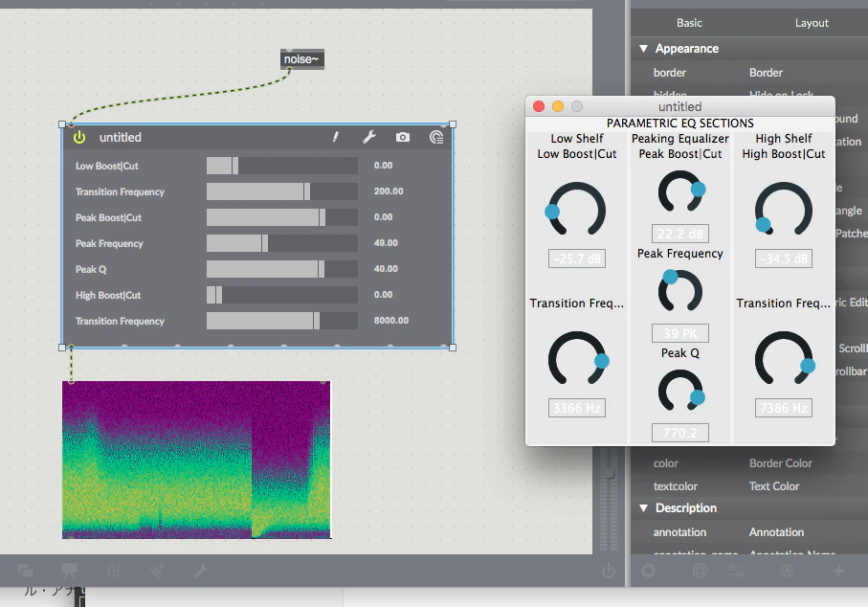Click the Peak Q slider showing 40.00
Image resolution: width=868 pixels, height=607 pixels.
pos(281,269)
